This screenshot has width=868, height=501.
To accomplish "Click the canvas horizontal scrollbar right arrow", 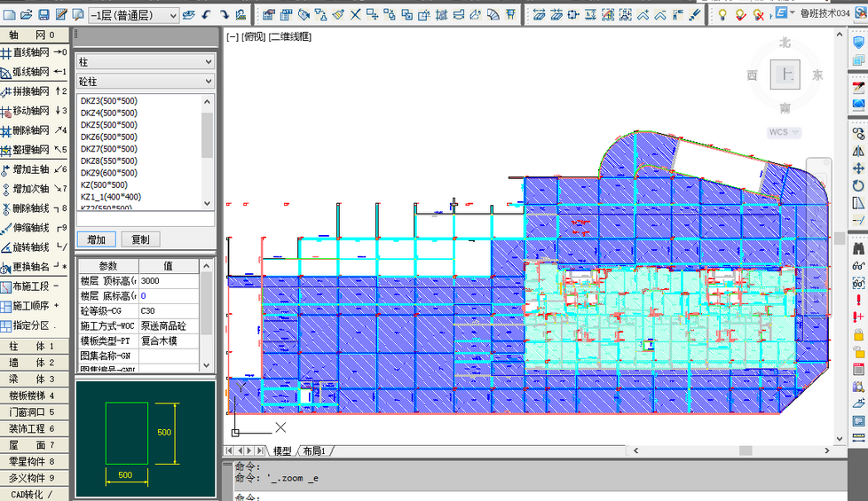I will (x=827, y=450).
